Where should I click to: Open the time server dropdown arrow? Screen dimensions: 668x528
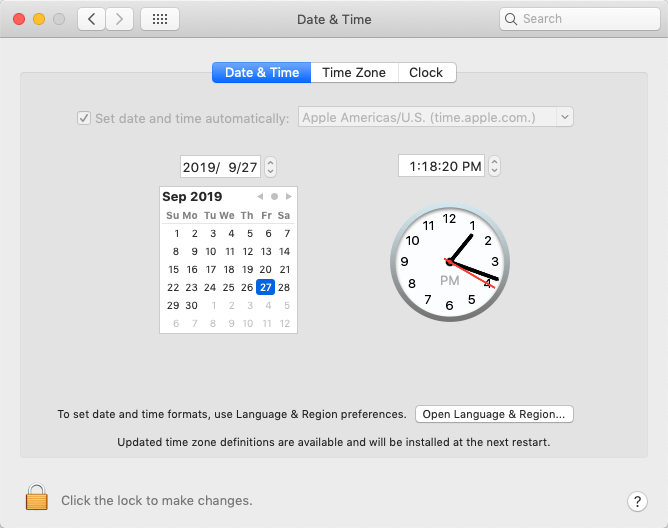(564, 117)
